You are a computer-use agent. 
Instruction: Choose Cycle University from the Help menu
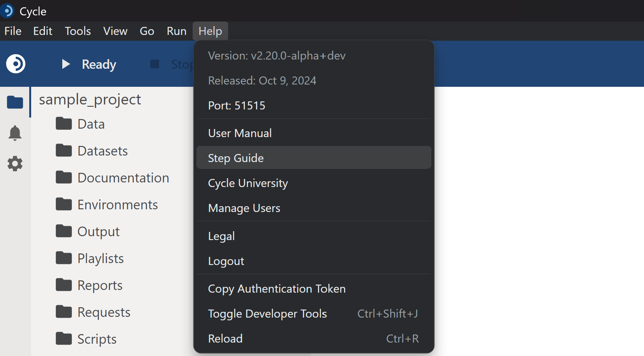click(248, 183)
